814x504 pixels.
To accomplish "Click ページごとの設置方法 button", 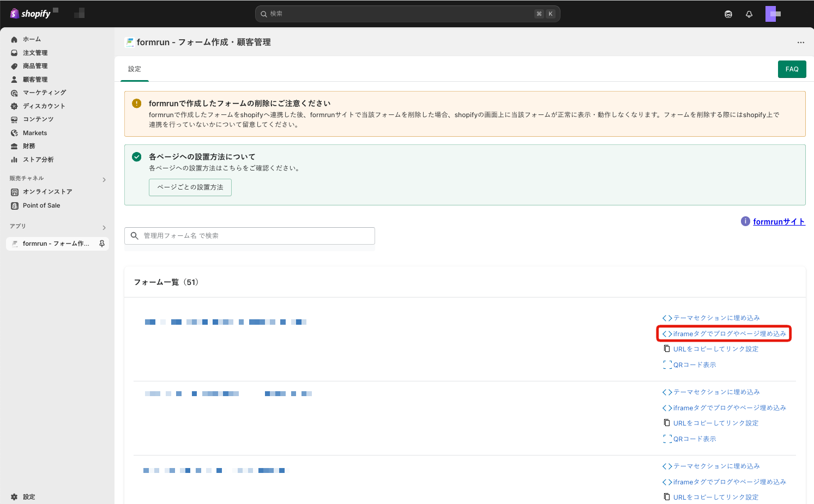I will point(190,187).
